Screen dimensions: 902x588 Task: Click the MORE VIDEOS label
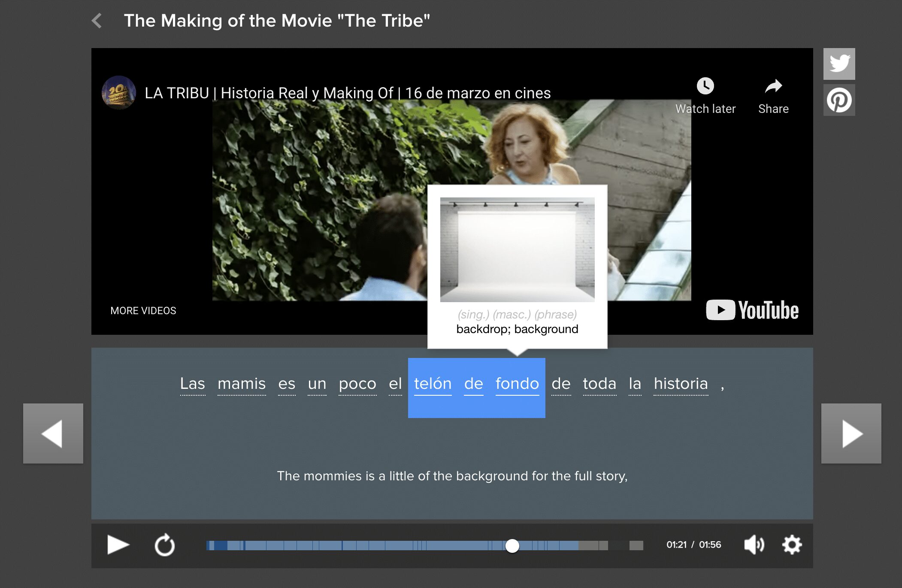click(x=143, y=311)
